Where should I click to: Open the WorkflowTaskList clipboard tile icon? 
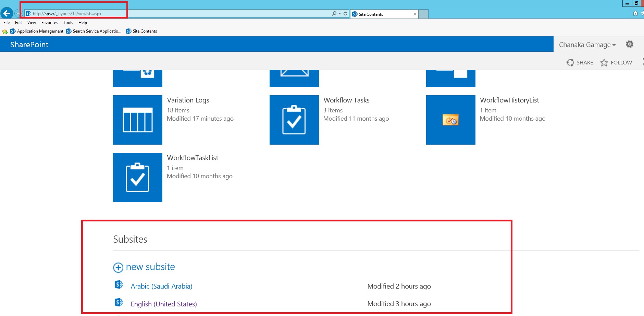tap(137, 178)
